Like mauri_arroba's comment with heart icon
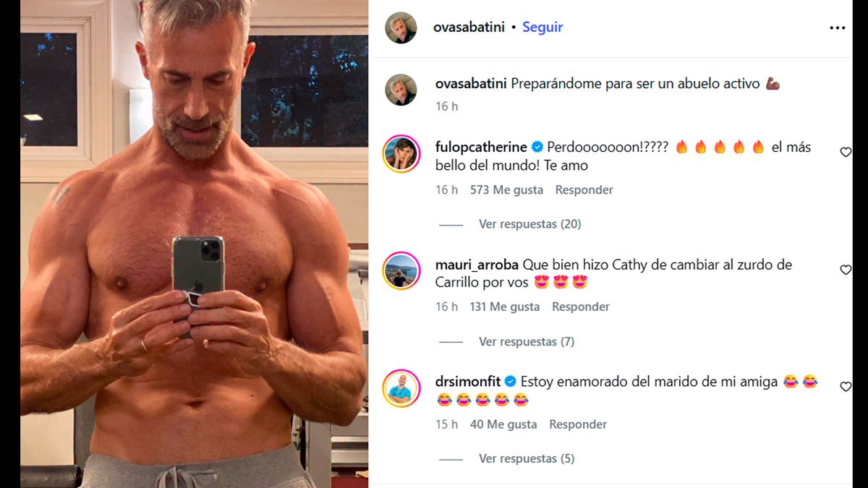This screenshot has height=488, width=868. (x=845, y=270)
